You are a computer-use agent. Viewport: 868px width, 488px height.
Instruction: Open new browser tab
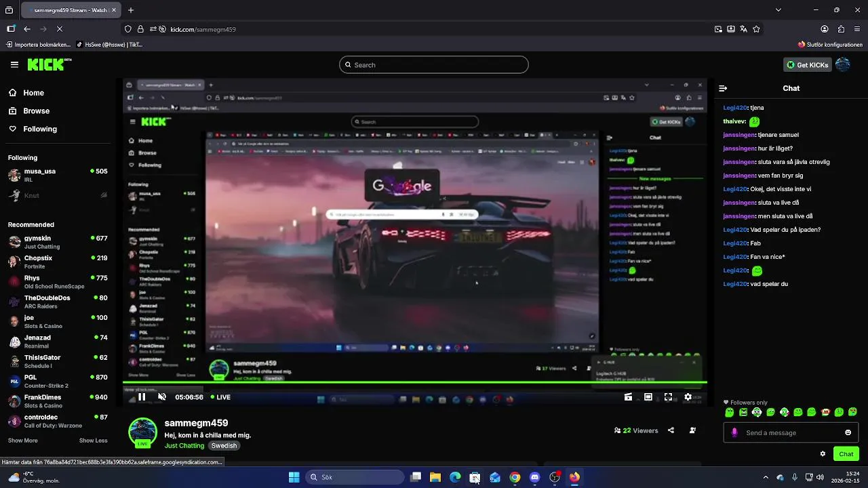point(131,10)
